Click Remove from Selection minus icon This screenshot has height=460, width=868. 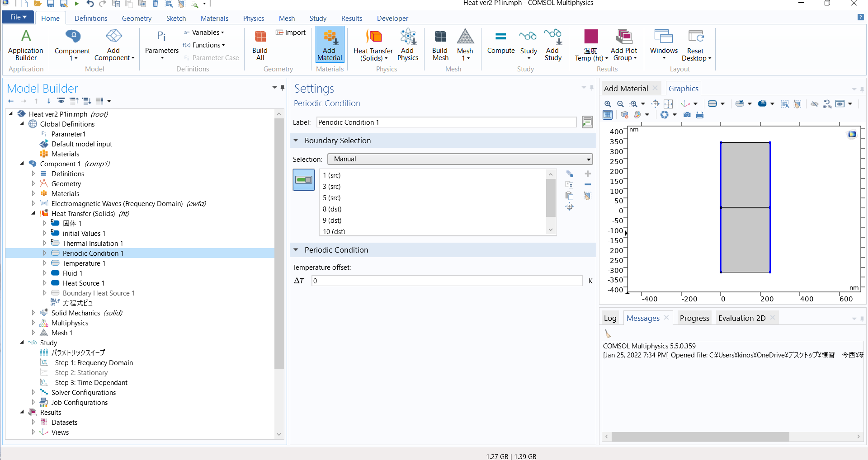coord(588,185)
